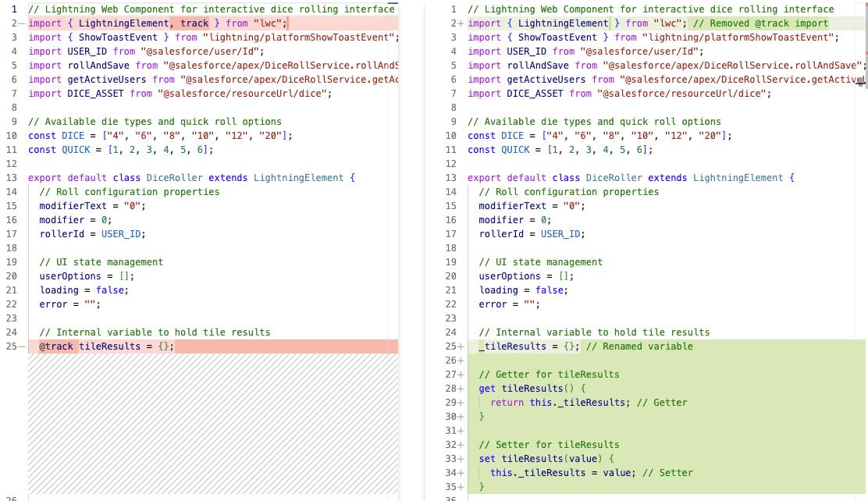
Task: Click the plus marker next to line 25
Action: click(x=462, y=346)
